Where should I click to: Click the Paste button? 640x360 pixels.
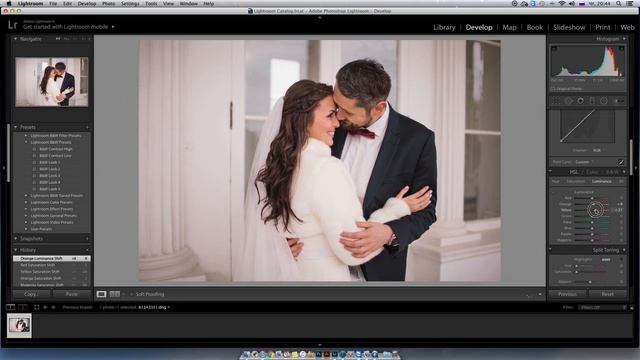coord(71,294)
